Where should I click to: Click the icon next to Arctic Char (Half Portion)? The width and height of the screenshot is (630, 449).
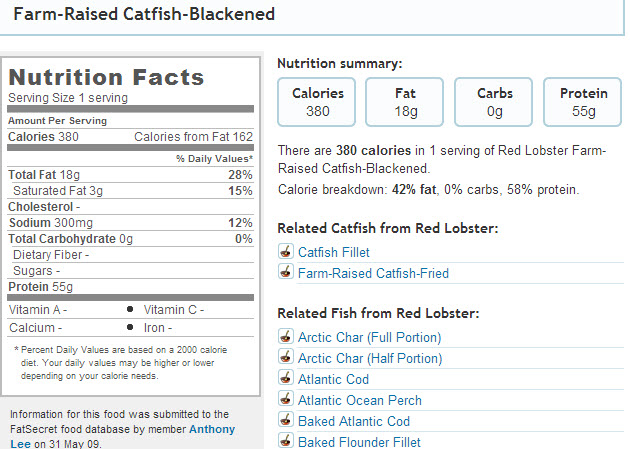[x=286, y=358]
